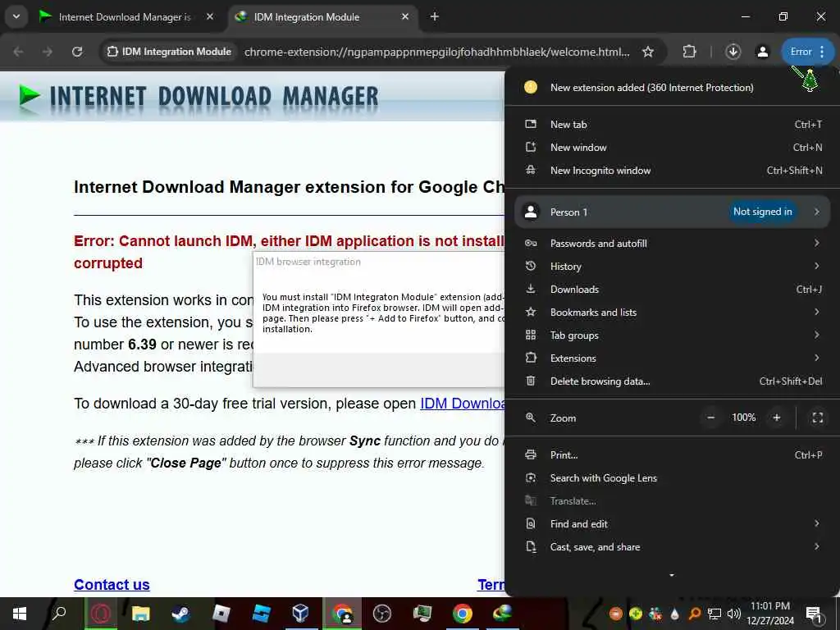Image resolution: width=840 pixels, height=630 pixels.
Task: Open Roblox Studio from taskbar
Action: pos(261,614)
